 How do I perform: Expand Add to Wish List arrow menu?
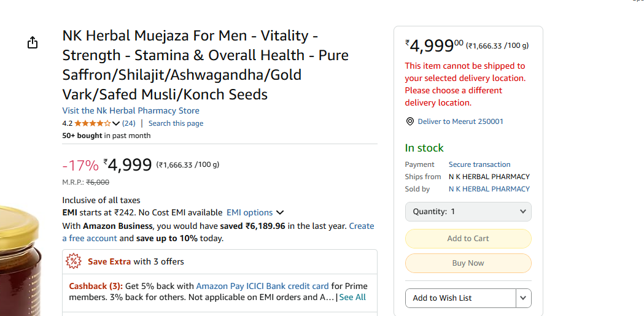point(523,298)
